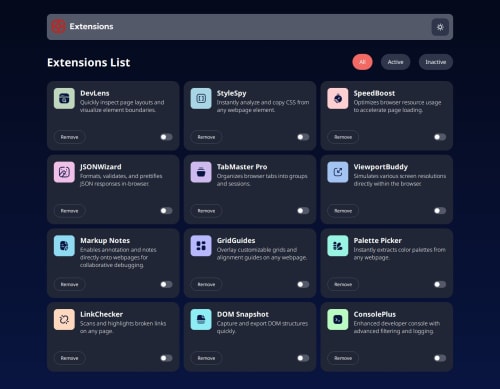Switch on the Markup Notes toggle
The width and height of the screenshot is (500, 389).
(x=166, y=284)
